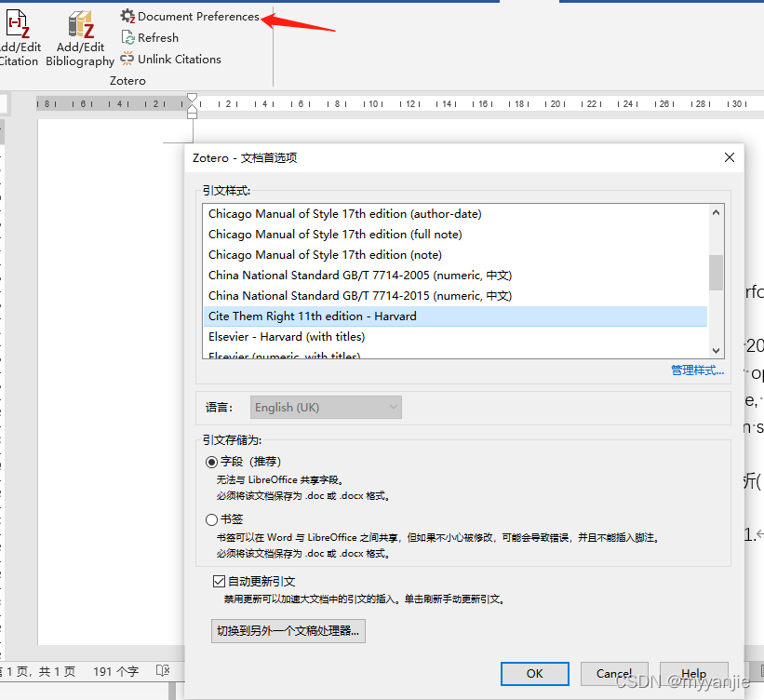The image size is (764, 700).
Task: Click the style list scroll-up arrow
Action: click(716, 212)
